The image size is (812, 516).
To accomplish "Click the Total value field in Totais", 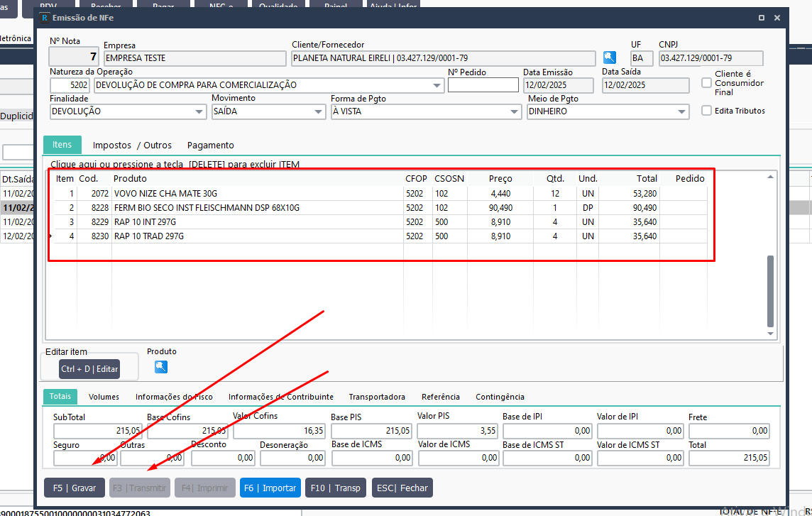I will [x=729, y=458].
